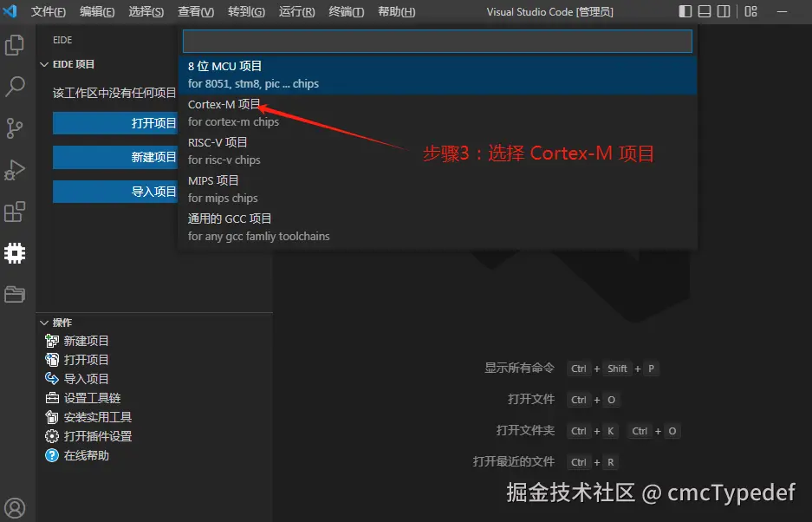Toggle secondary side bar layout icon
This screenshot has width=812, height=522.
(724, 11)
